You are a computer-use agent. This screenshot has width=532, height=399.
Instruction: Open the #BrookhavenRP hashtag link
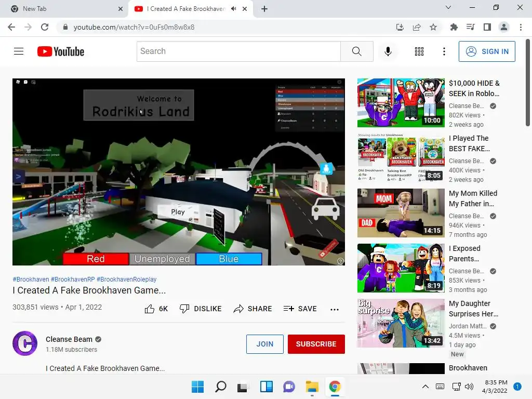pos(73,279)
